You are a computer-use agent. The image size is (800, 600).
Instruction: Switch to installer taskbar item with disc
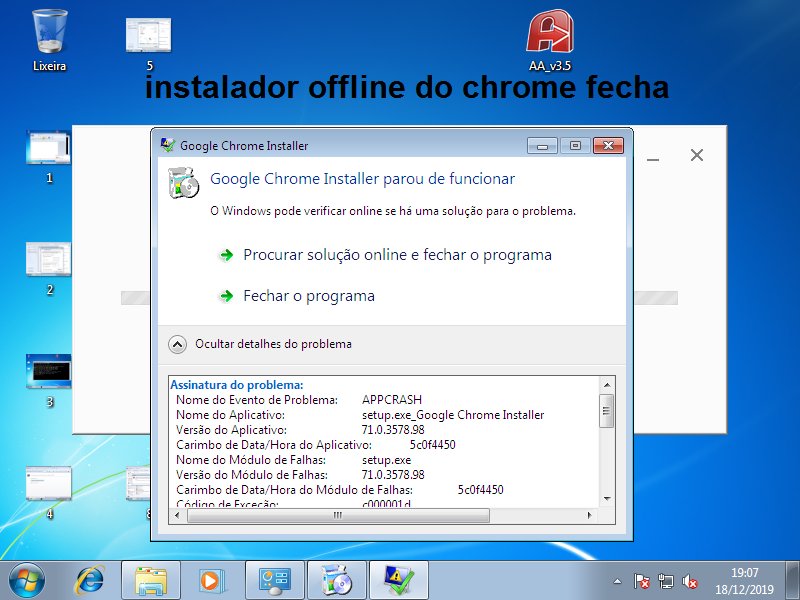pos(337,581)
